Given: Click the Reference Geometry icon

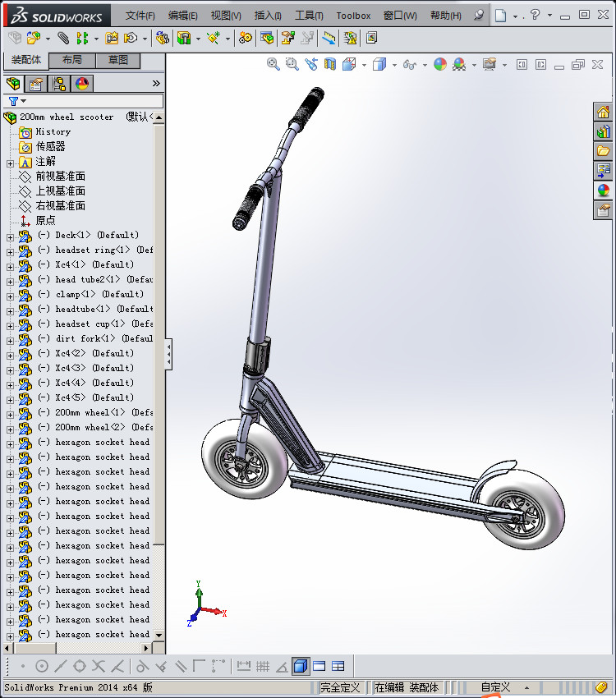Looking at the screenshot, I should click(214, 39).
